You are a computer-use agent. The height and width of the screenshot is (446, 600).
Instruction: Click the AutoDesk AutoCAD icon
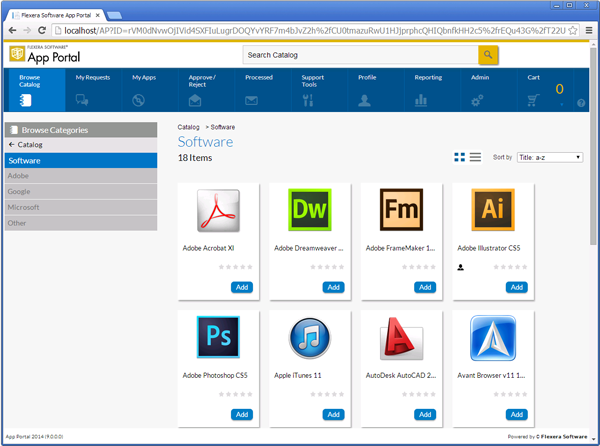point(401,339)
